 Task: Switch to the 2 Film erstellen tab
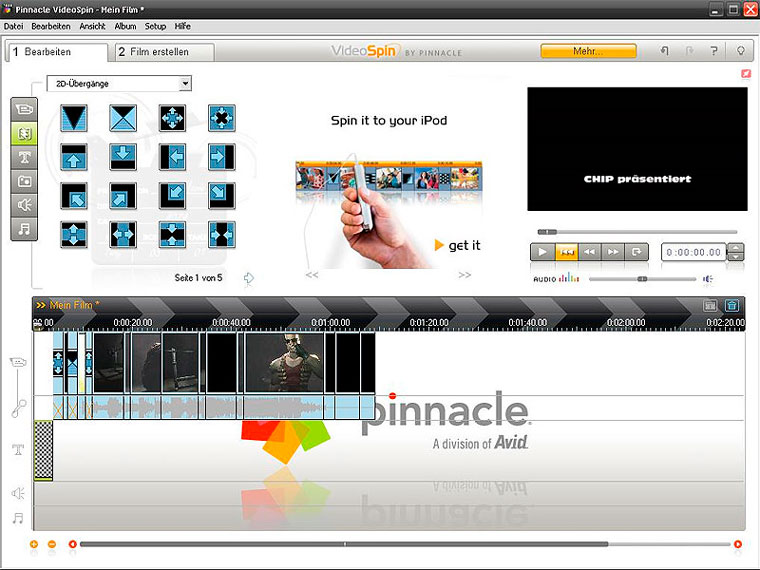click(x=164, y=52)
